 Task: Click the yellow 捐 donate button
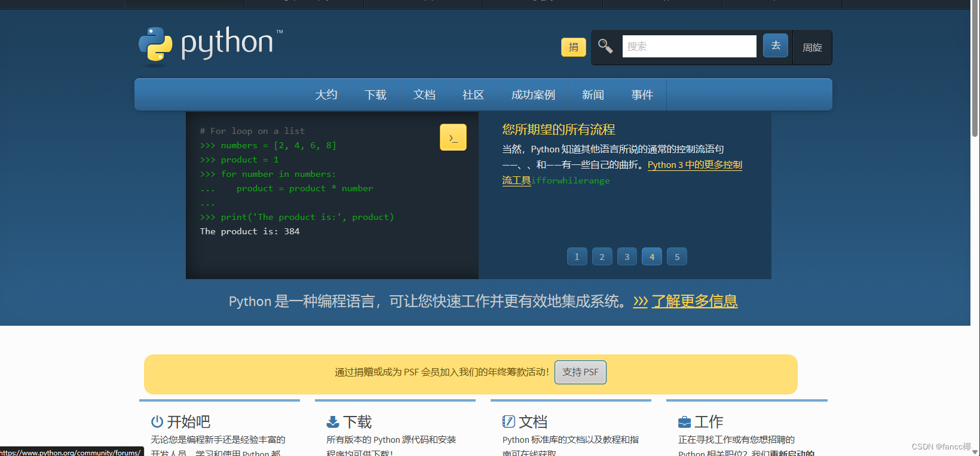(574, 47)
